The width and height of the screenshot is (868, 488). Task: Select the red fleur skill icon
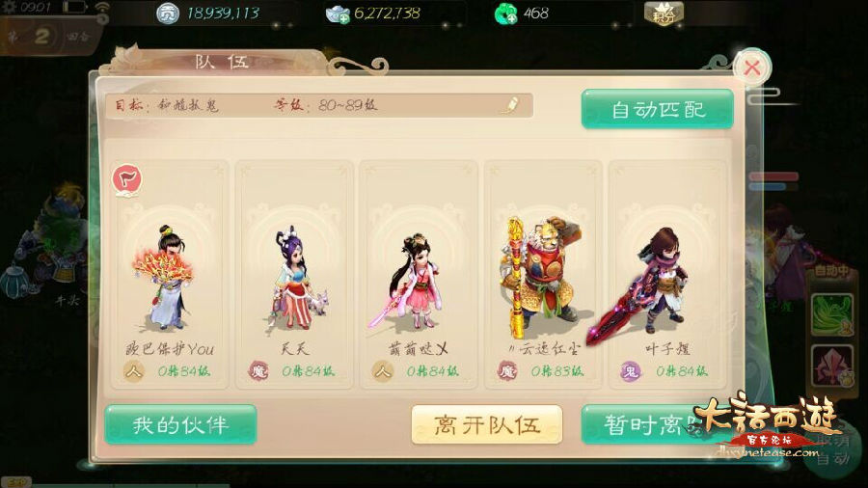pyautogui.click(x=831, y=366)
